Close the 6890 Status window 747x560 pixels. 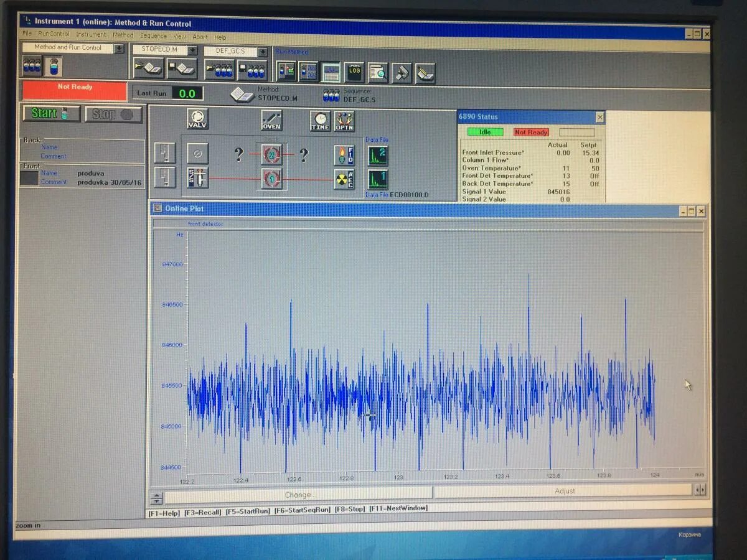(599, 117)
